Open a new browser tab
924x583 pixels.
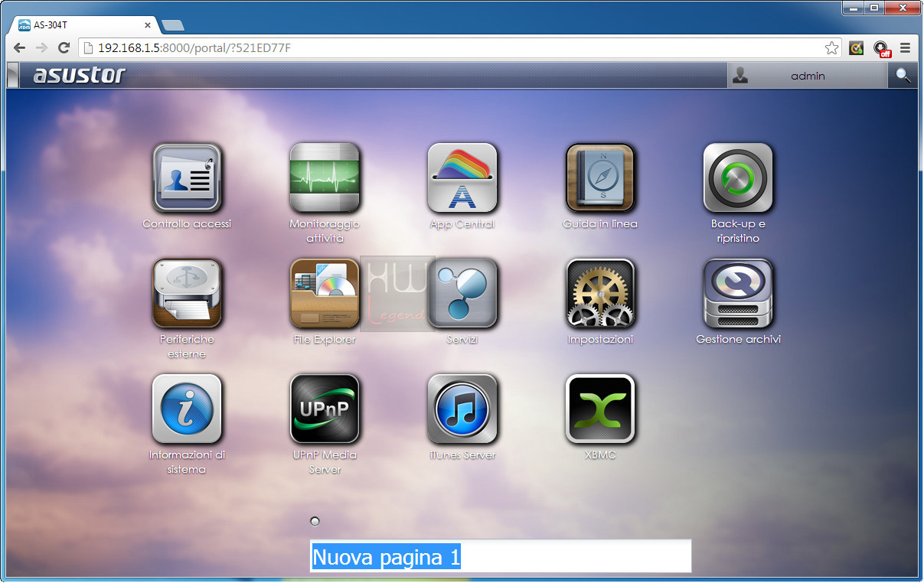173,25
